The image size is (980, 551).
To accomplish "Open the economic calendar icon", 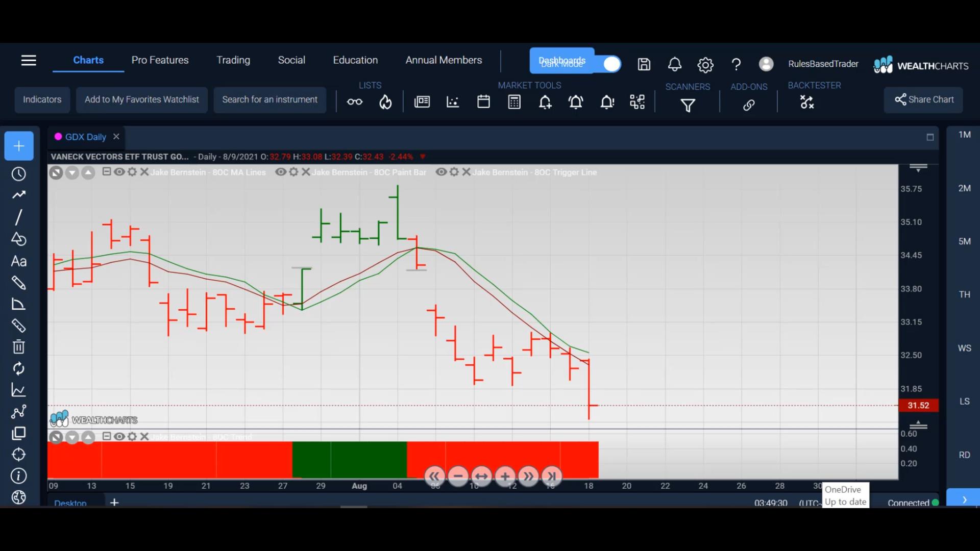I will [483, 102].
